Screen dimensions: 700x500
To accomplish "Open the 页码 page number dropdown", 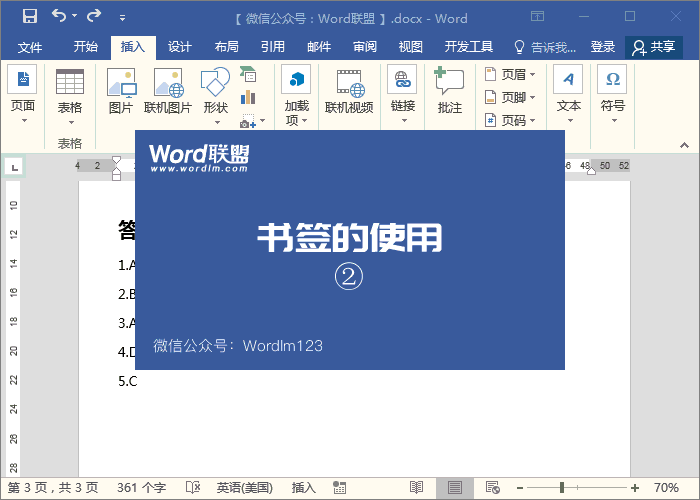I will 510,121.
